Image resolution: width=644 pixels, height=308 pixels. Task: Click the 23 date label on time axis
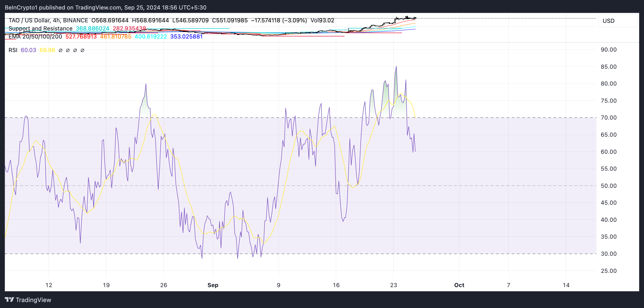click(394, 285)
